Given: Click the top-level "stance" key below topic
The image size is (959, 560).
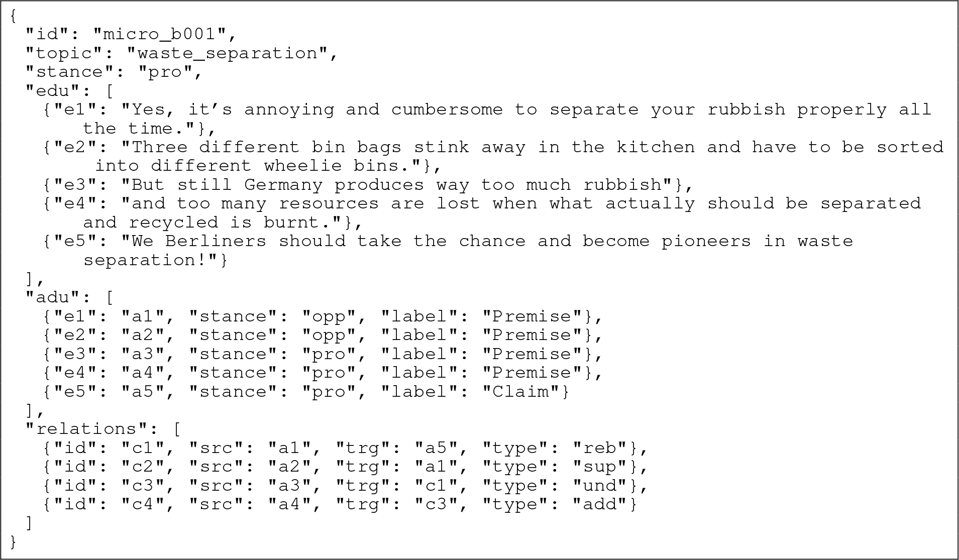Looking at the screenshot, I should pyautogui.click(x=71, y=72).
